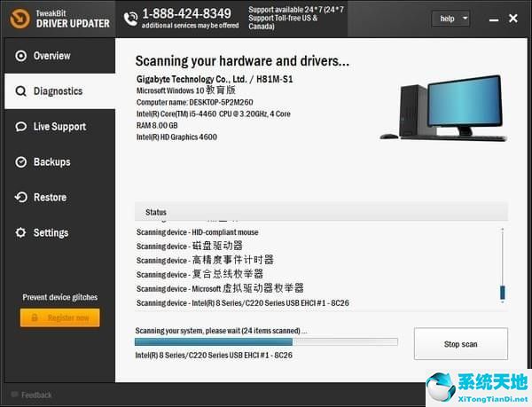The height and width of the screenshot is (407, 532).
Task: Minimize the Driver Updater window
Action: 494,20
